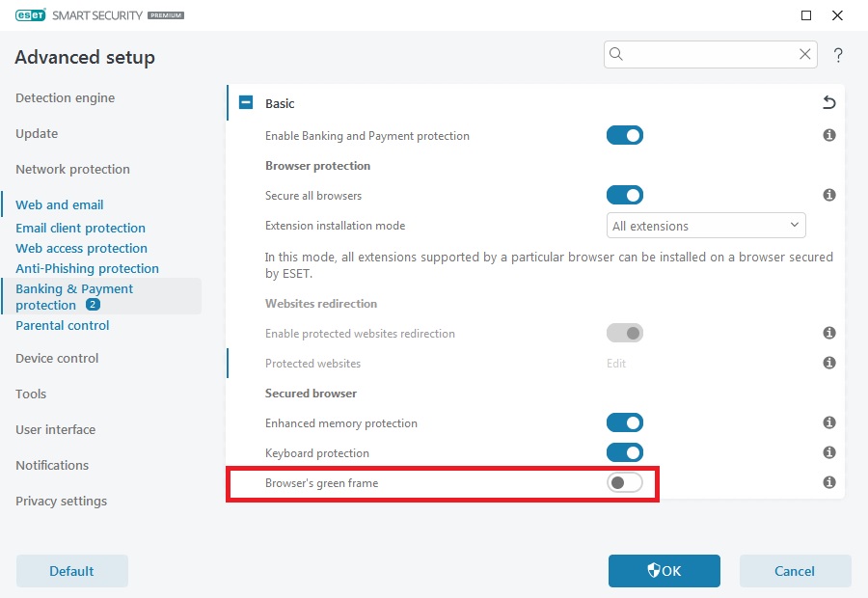
Task: Open Parental control in the sidebar
Action: (63, 326)
